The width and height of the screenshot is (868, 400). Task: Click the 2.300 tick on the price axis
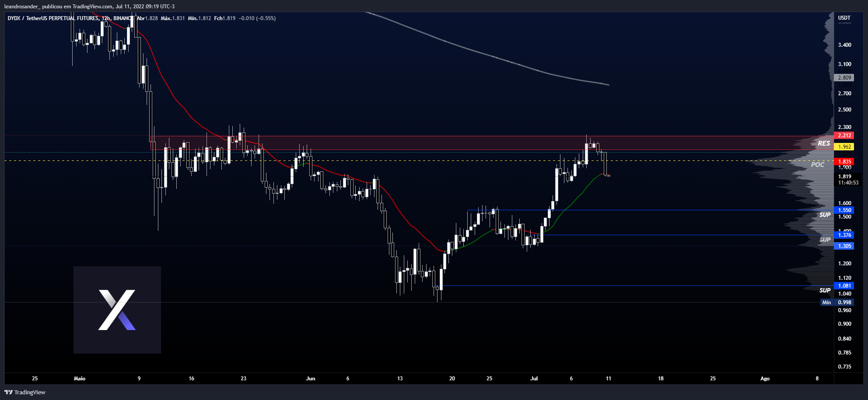(x=845, y=127)
